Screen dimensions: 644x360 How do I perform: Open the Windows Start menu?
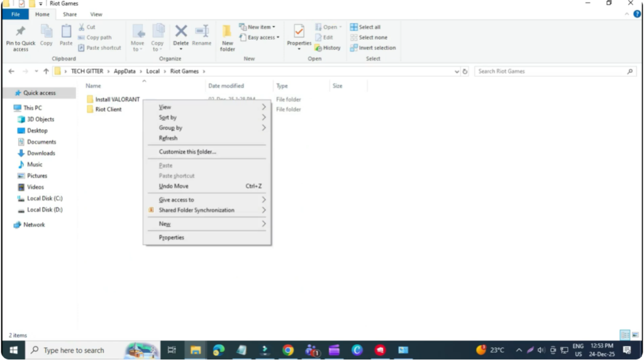coord(14,350)
